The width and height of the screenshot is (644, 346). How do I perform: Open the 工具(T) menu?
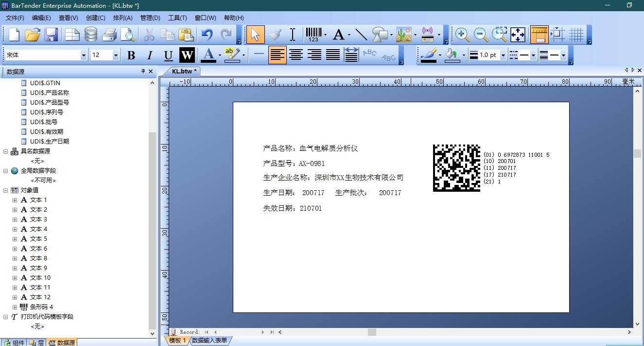point(177,18)
